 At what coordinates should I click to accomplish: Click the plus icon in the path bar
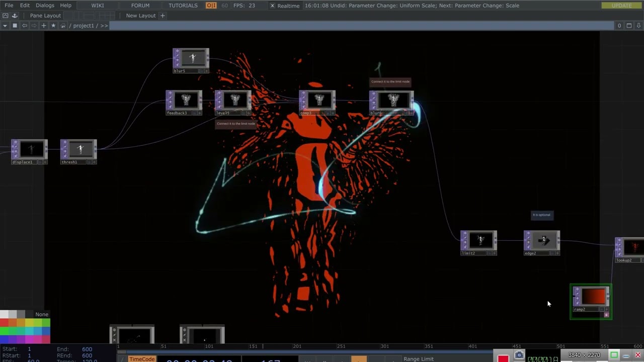44,26
